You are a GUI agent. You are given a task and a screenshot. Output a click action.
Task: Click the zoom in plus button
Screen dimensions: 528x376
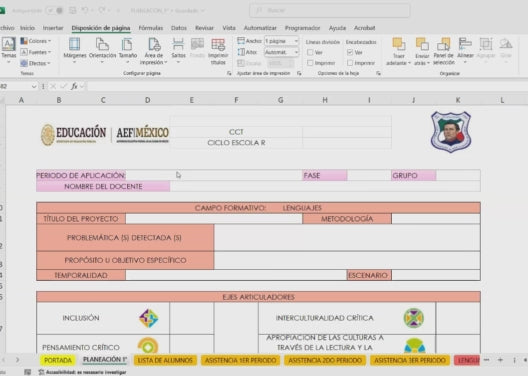pos(500,360)
